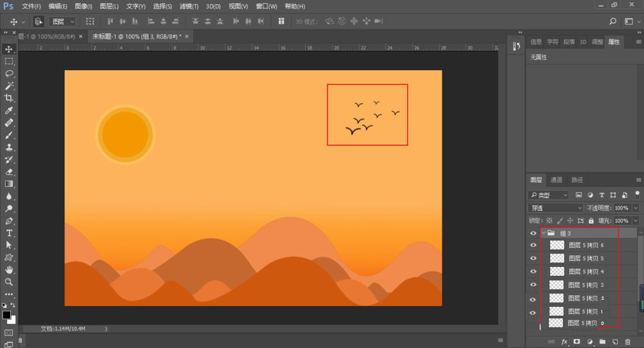644x348 pixels.
Task: Toggle visibility of 图层 5 拷贝 6
Action: 533,245
